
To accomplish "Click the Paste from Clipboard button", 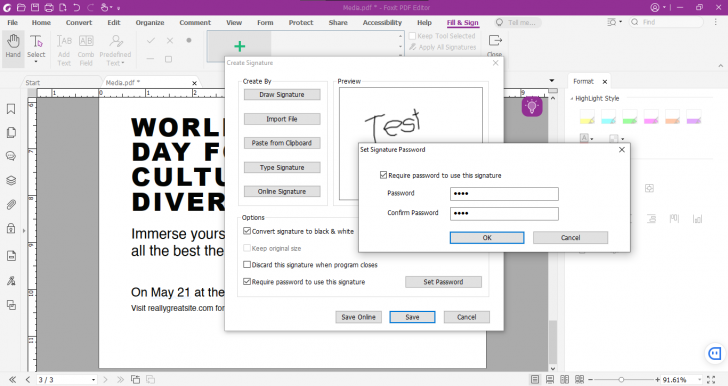I will [282, 143].
